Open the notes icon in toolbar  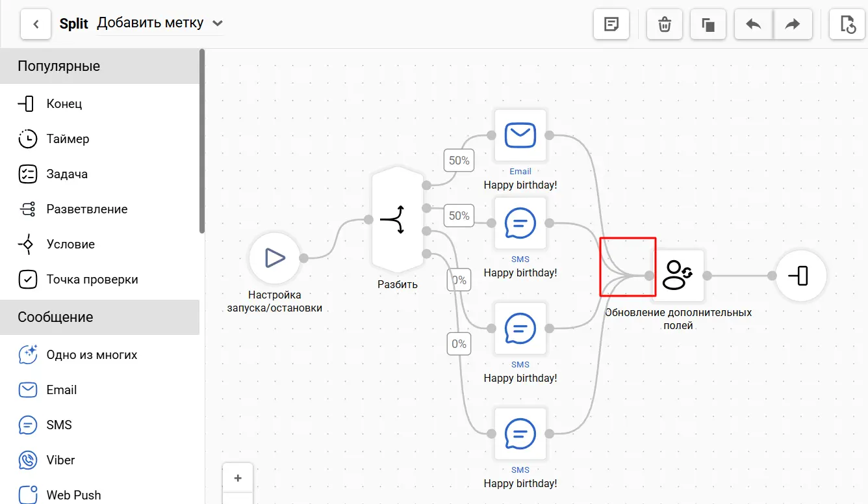(x=611, y=25)
